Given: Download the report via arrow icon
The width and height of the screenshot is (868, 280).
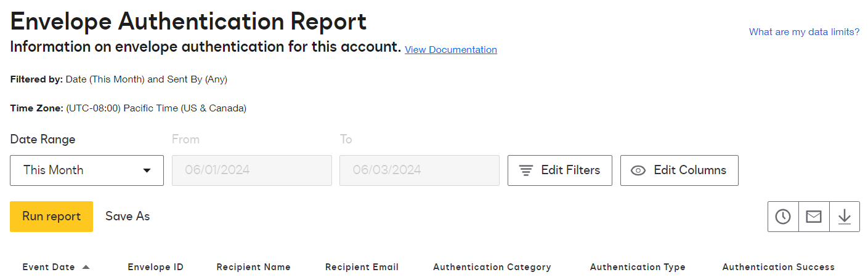Looking at the screenshot, I should tap(845, 217).
